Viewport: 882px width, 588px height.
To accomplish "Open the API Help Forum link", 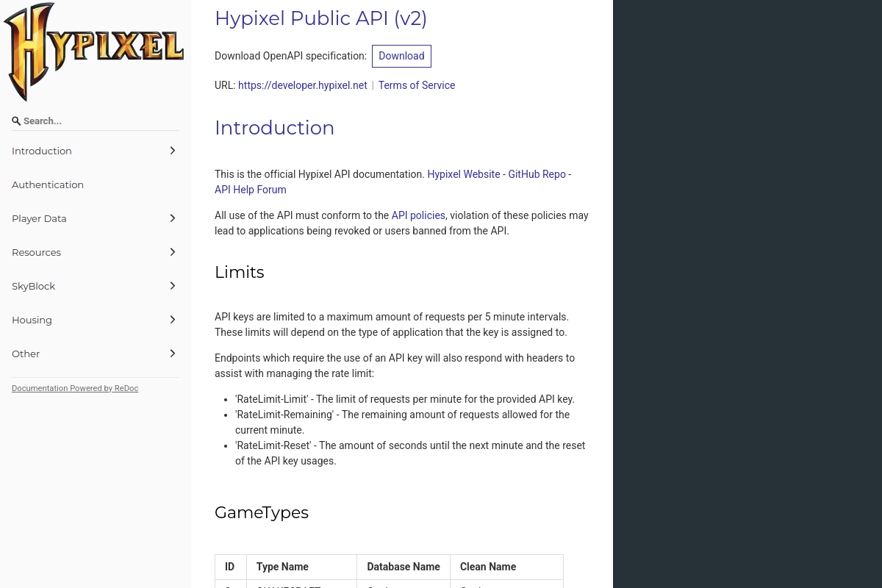I will point(251,190).
